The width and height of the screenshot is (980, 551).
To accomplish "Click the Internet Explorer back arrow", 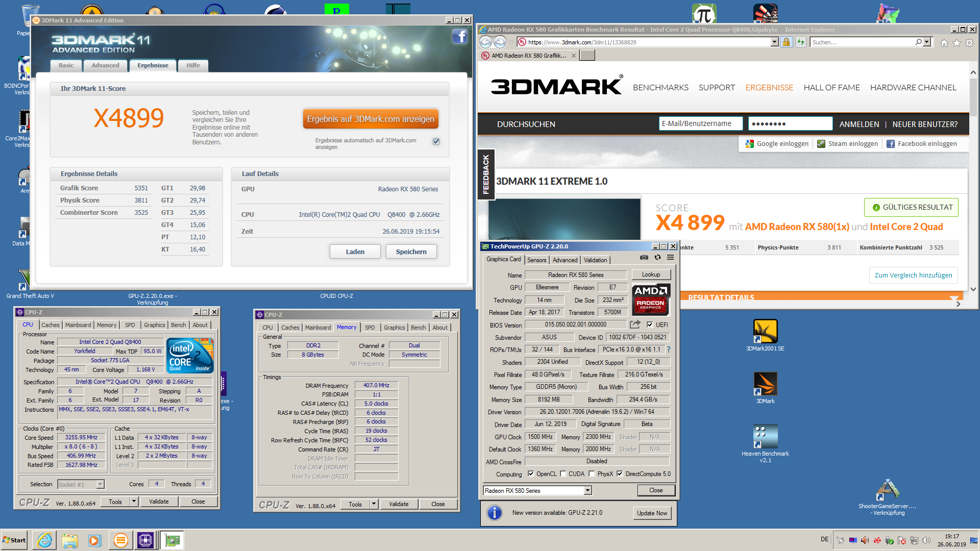I will [x=485, y=42].
